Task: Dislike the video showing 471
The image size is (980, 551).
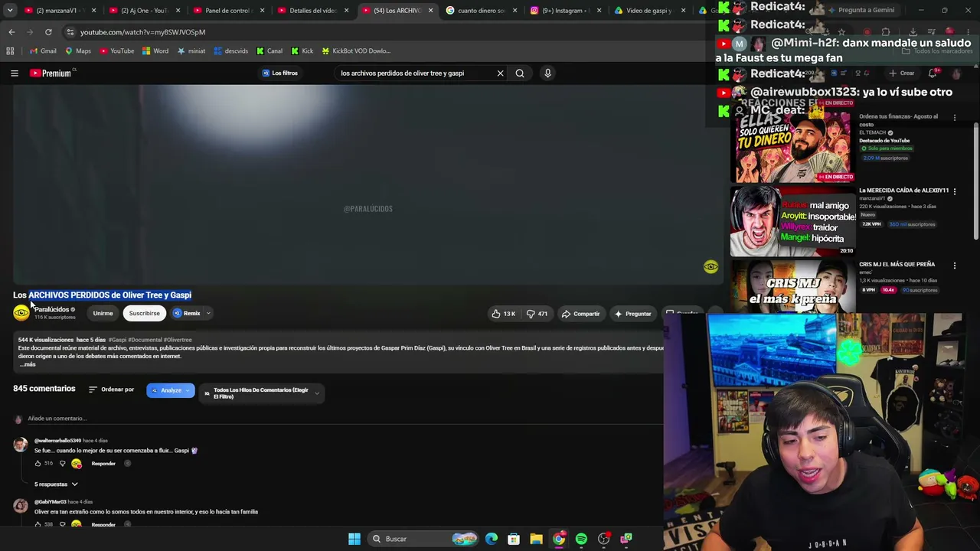Action: tap(537, 314)
